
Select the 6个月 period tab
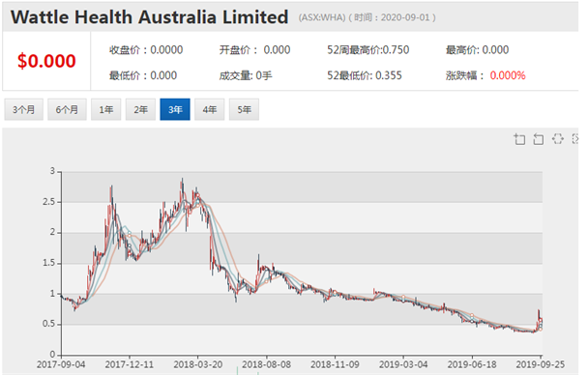[67, 109]
